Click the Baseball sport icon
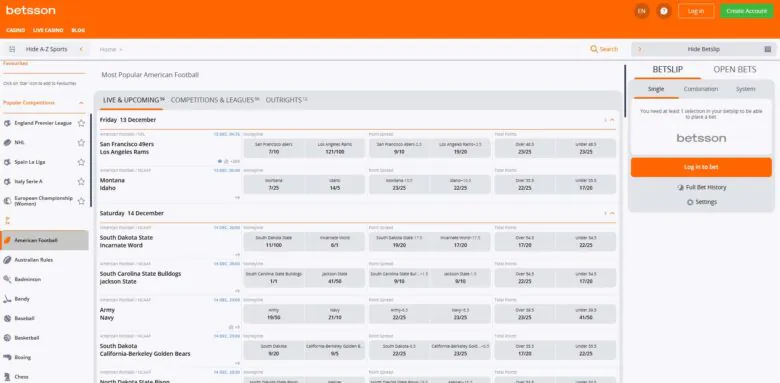 point(7,318)
